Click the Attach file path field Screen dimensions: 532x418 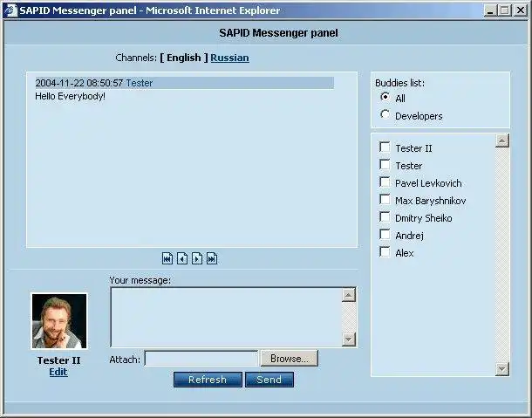pos(201,359)
